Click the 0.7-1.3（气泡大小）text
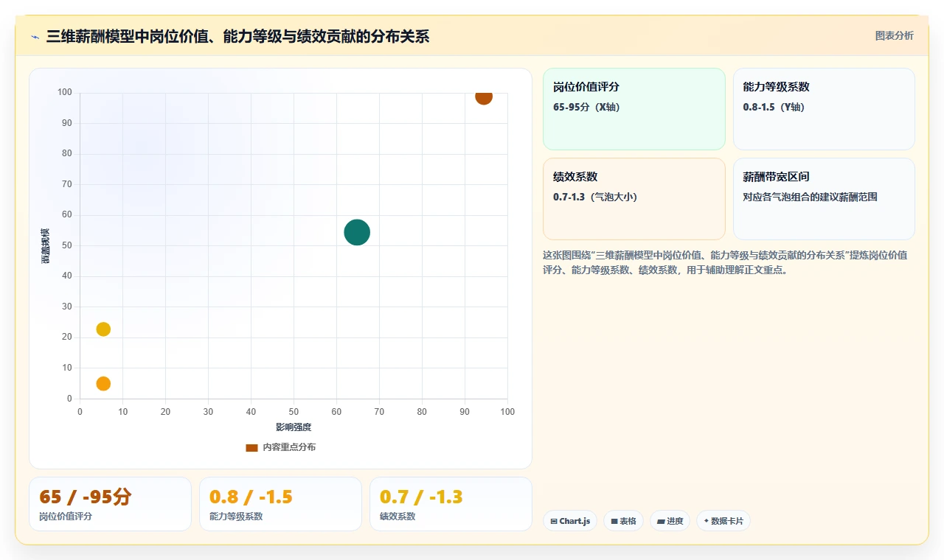The image size is (944, 560). point(594,197)
